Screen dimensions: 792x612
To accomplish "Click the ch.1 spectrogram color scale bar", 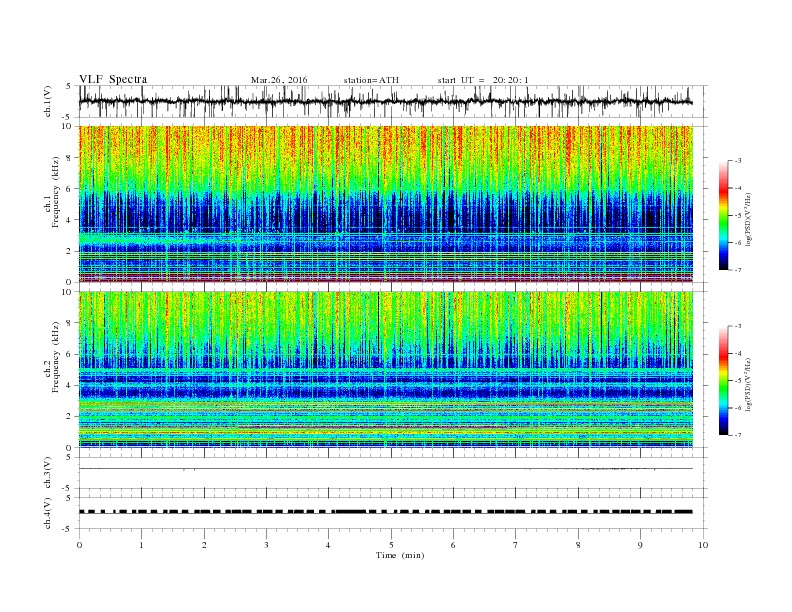I will (x=723, y=216).
